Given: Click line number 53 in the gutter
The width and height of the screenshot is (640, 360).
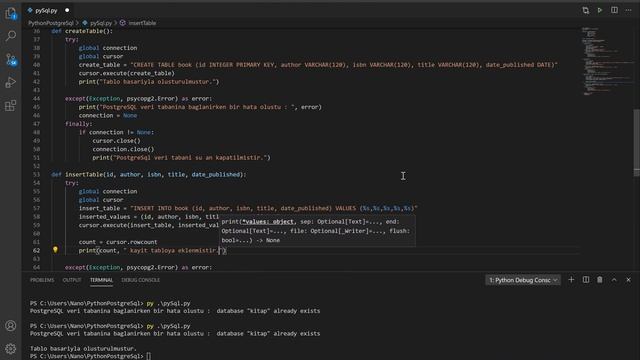Looking at the screenshot, I should pos(36,175).
